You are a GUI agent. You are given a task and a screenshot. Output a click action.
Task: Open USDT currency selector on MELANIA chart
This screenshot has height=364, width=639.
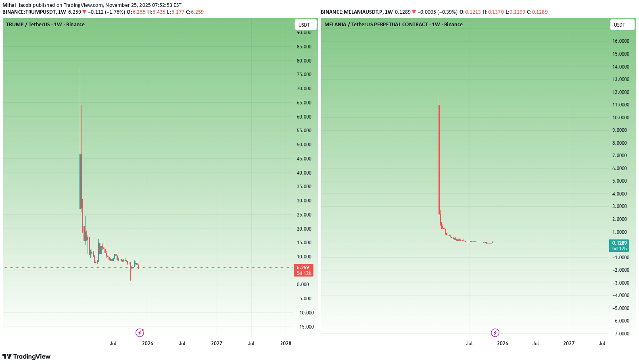click(620, 25)
